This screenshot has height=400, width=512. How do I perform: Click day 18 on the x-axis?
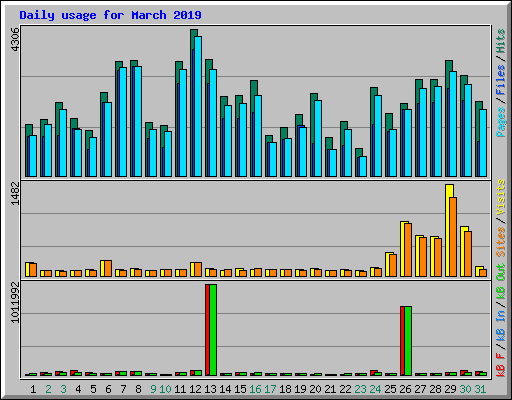pos(285,389)
